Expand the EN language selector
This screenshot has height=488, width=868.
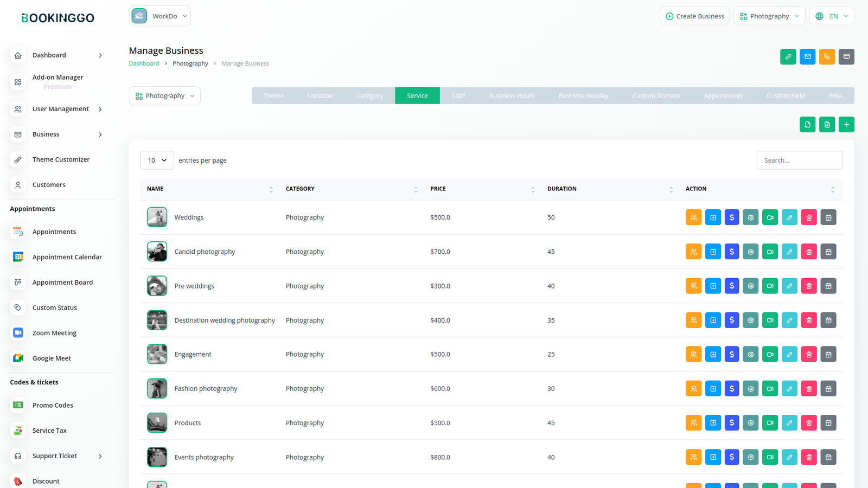[x=832, y=16]
